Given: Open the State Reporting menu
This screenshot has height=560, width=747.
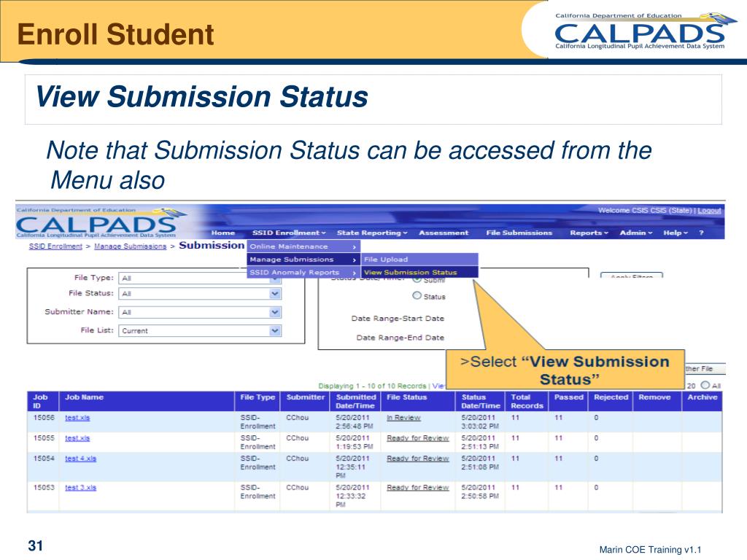Looking at the screenshot, I should click(372, 233).
